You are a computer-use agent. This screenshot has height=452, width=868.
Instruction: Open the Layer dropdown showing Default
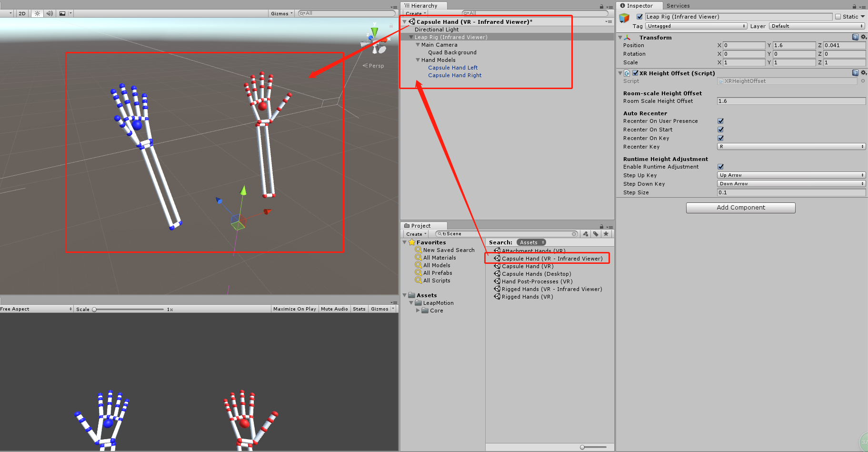(816, 26)
